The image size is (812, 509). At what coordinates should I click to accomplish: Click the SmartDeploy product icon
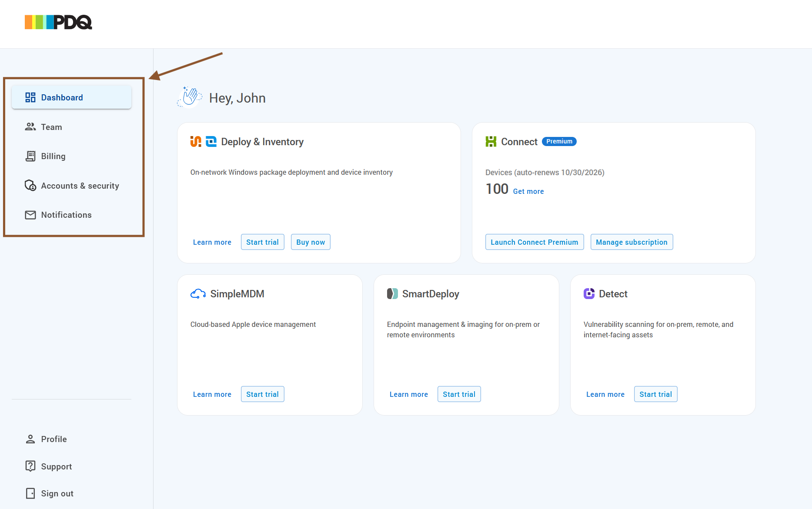[393, 294]
